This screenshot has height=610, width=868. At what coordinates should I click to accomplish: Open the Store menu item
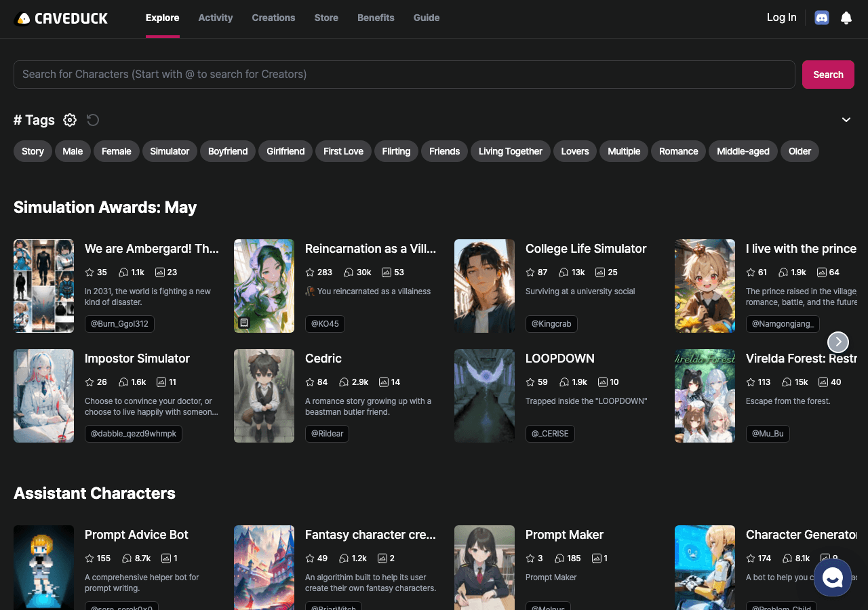(326, 18)
